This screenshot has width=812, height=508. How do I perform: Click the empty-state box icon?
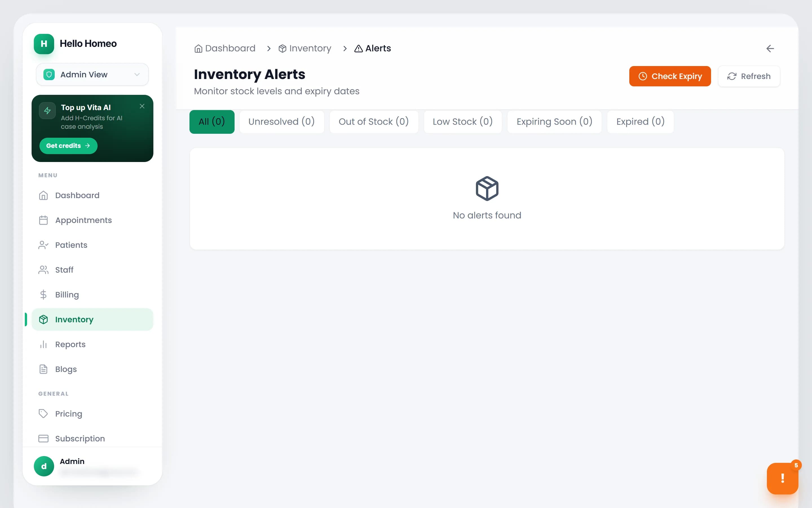click(x=487, y=189)
